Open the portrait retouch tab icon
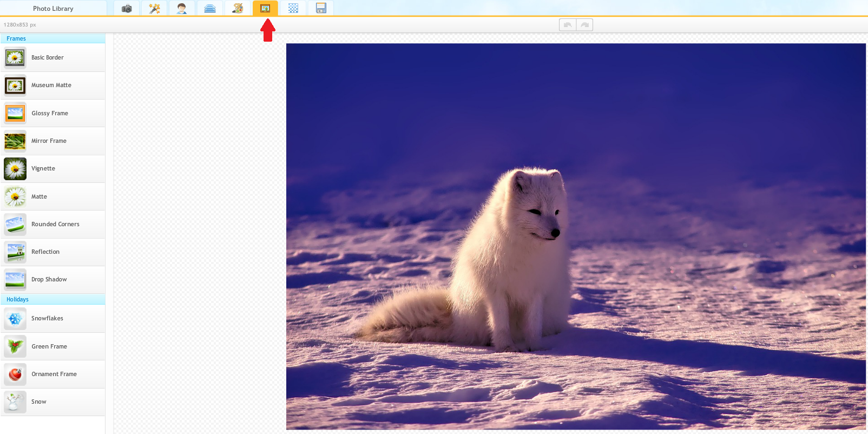868x434 pixels. 182,9
